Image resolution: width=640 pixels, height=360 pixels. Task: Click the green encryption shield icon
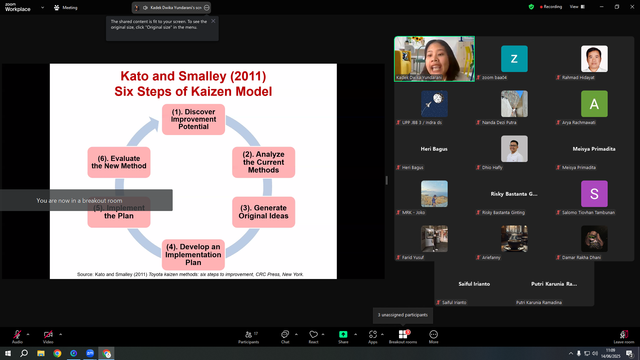[x=531, y=7]
